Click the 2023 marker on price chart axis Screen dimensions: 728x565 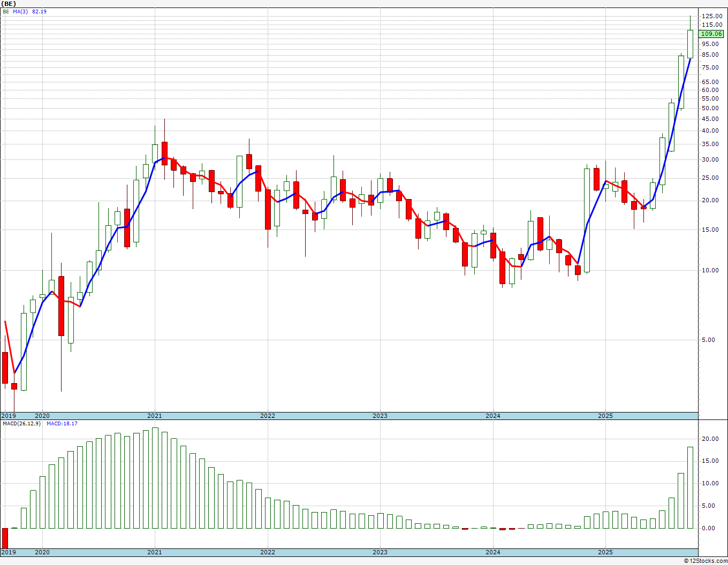pos(380,416)
